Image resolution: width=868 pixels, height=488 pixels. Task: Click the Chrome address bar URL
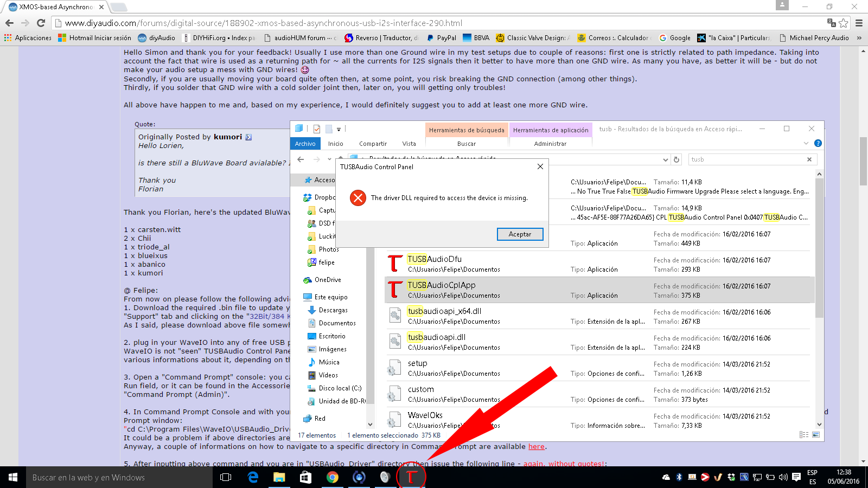(x=264, y=23)
